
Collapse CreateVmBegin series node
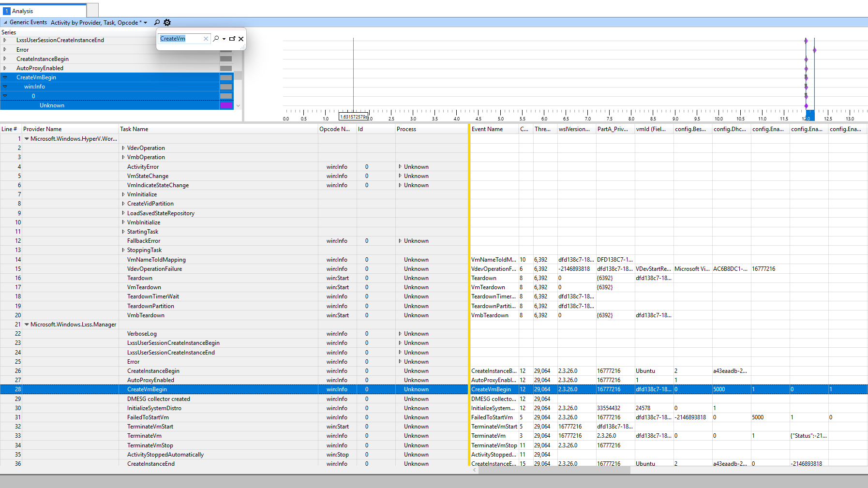pos(5,77)
